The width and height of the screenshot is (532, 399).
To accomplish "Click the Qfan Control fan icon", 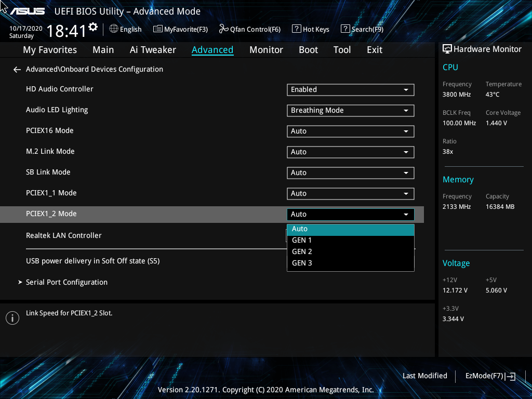I will (223, 29).
